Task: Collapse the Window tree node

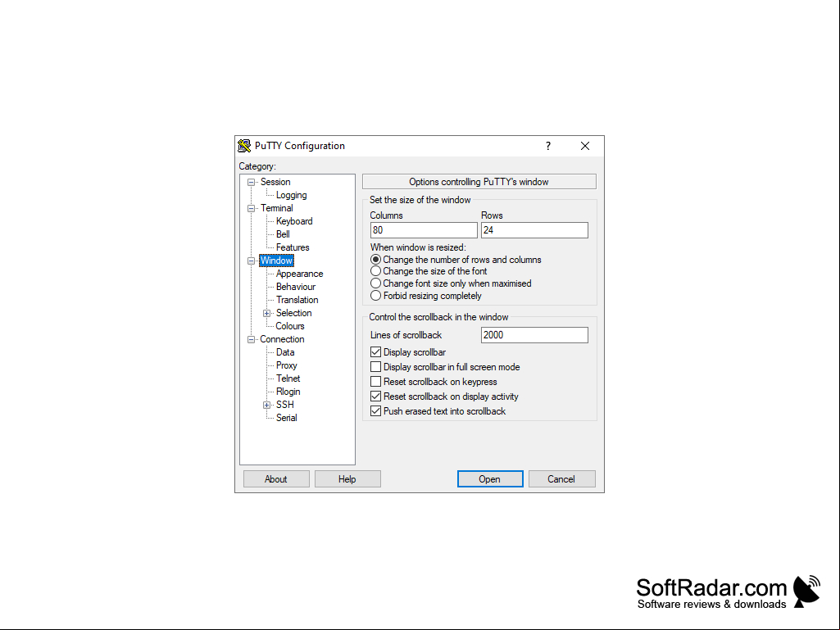Action: pos(251,261)
